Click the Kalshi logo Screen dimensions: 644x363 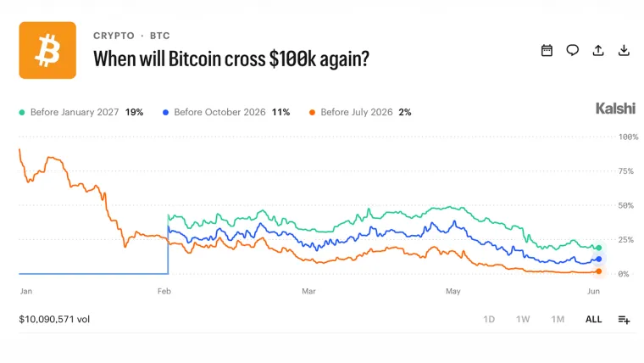tap(615, 109)
